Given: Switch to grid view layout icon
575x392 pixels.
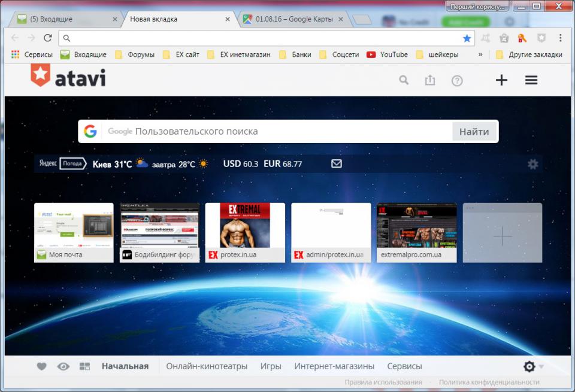Looking at the screenshot, I should (x=84, y=366).
